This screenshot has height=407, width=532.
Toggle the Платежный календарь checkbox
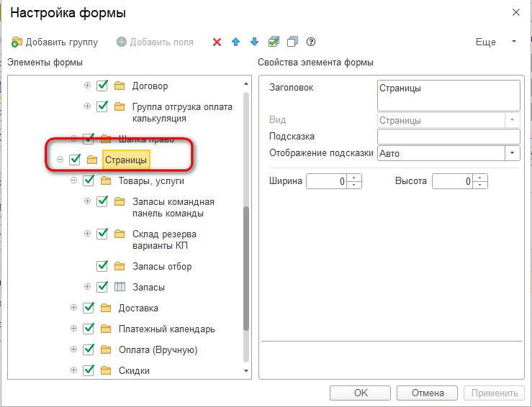(x=89, y=329)
